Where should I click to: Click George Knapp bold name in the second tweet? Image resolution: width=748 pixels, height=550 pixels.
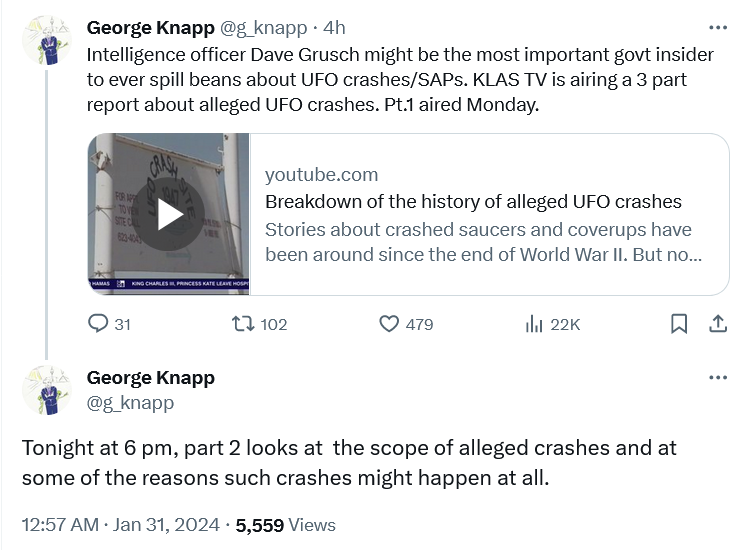click(150, 378)
